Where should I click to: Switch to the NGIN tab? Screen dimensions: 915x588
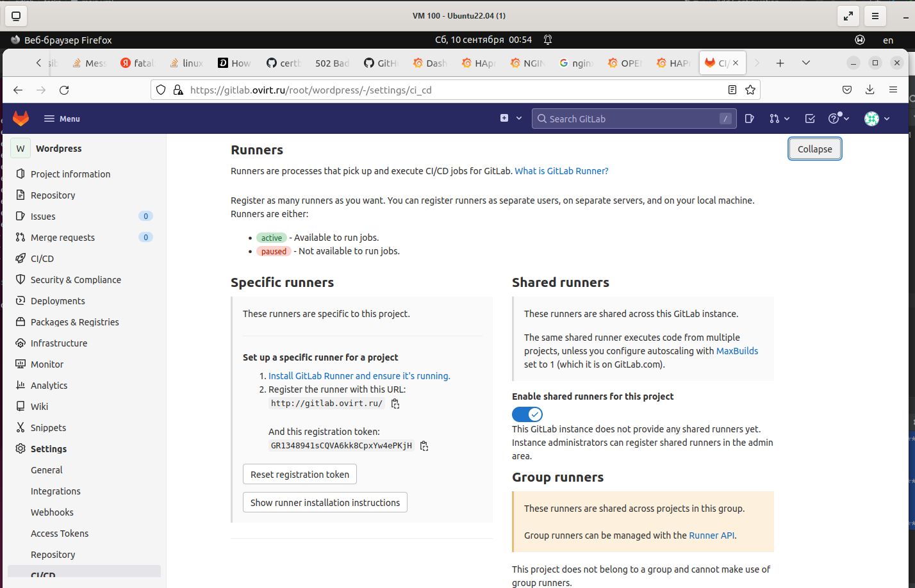pos(527,63)
